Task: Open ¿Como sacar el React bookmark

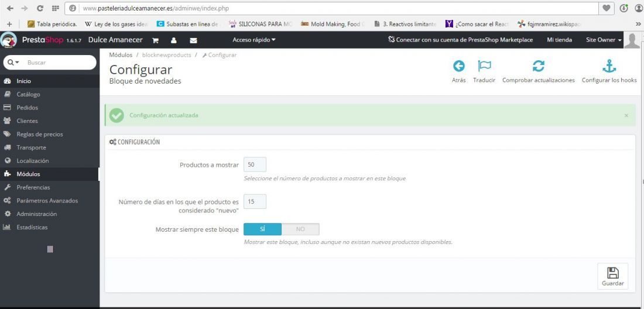Action: pos(477,24)
